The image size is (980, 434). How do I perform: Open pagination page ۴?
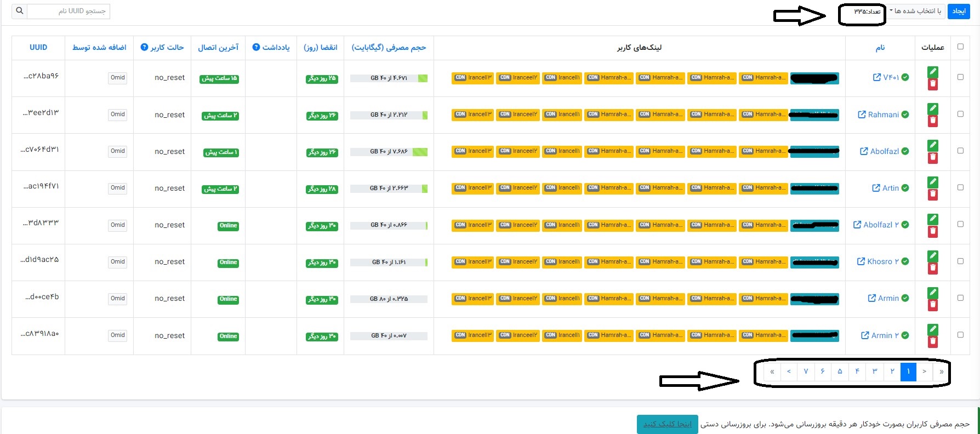857,372
